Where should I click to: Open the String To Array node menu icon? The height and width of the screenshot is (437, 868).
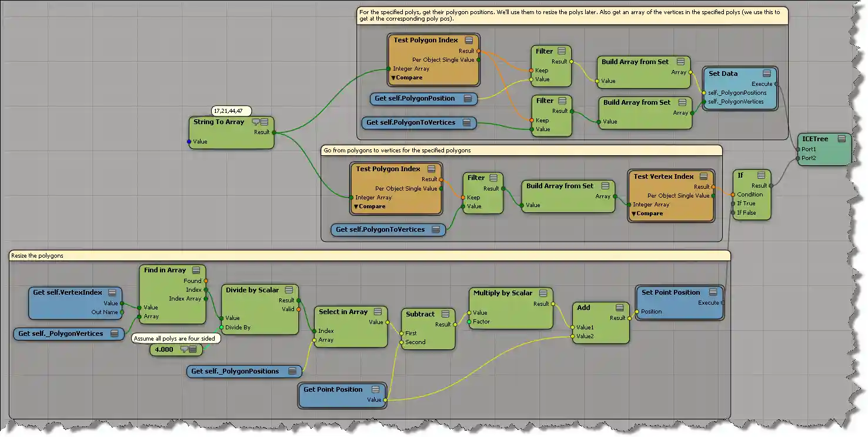(265, 122)
